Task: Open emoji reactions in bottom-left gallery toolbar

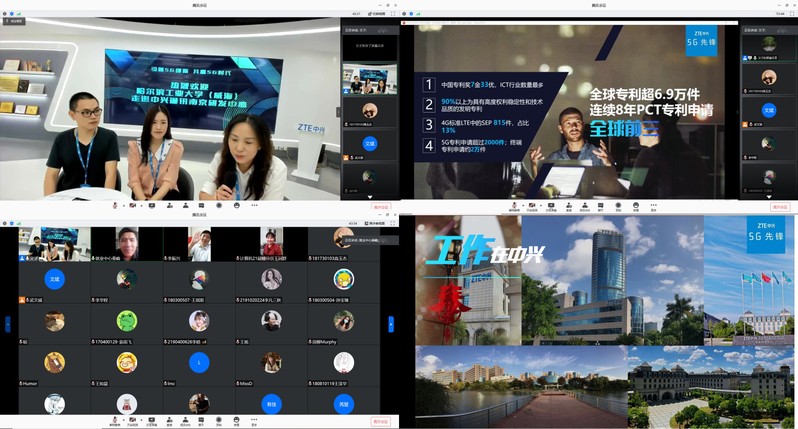Action: [x=237, y=420]
